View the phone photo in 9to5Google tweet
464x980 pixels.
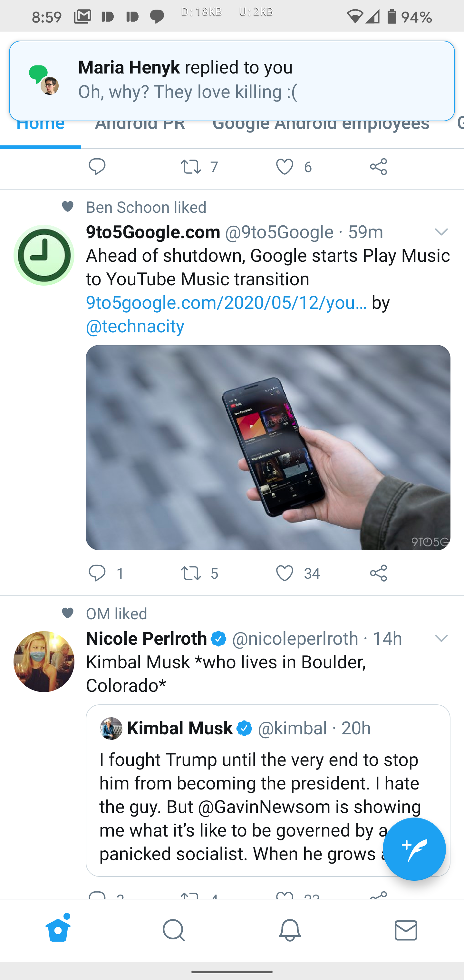tap(268, 447)
